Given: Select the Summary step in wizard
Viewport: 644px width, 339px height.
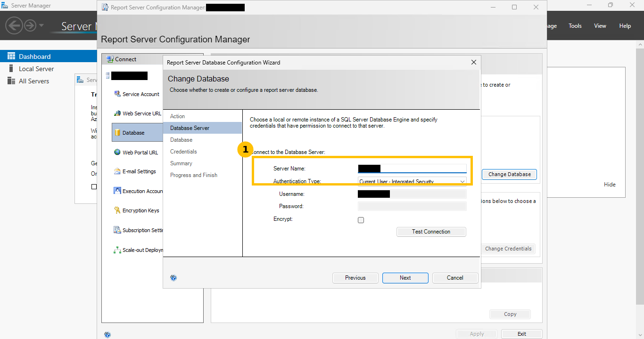Looking at the screenshot, I should click(x=181, y=163).
